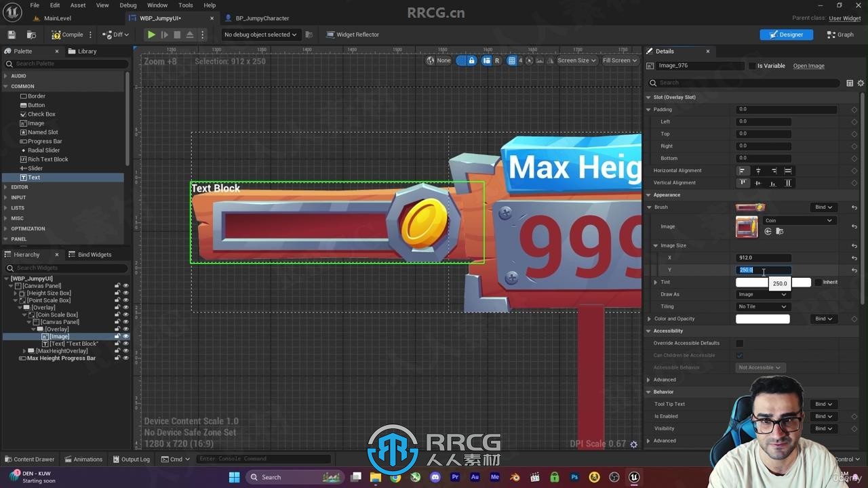Click the Color and Opacity swatch
Viewport: 868px width, 488px height.
click(763, 319)
